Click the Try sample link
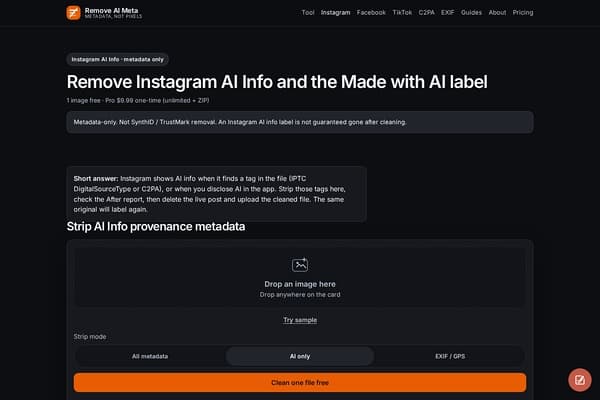The width and height of the screenshot is (600, 400). point(300,320)
